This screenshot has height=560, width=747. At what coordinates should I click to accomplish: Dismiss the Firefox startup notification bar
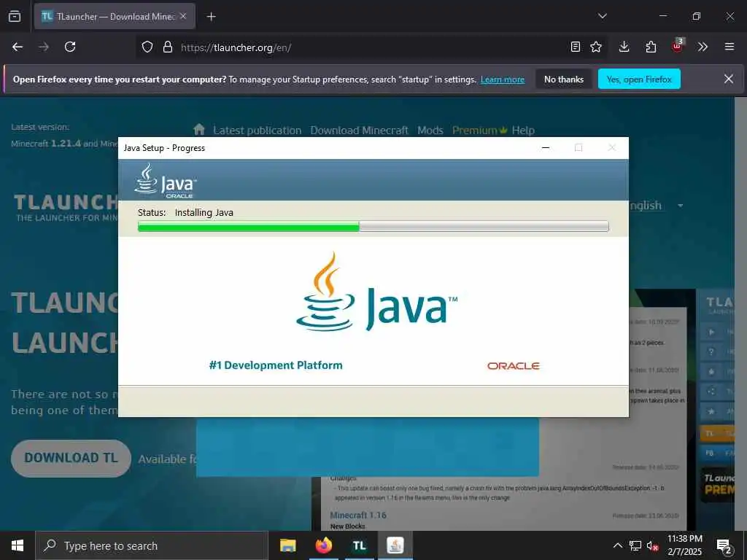click(729, 79)
